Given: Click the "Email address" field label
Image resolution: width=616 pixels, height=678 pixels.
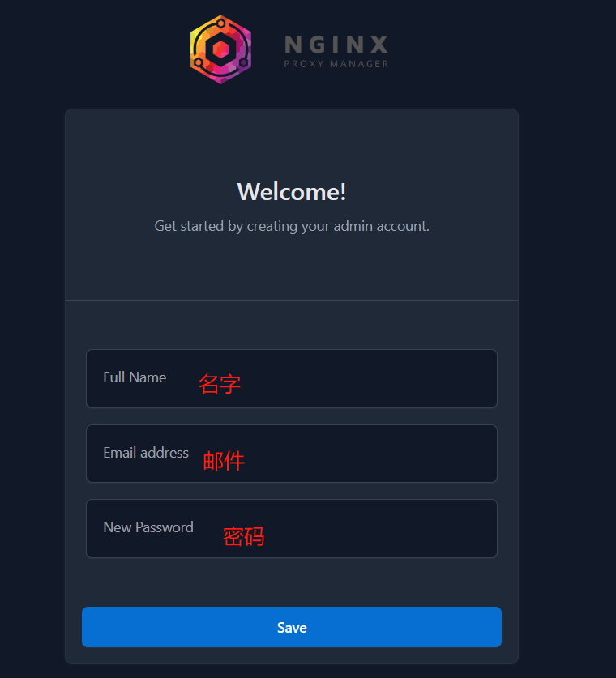Looking at the screenshot, I should pyautogui.click(x=146, y=453).
